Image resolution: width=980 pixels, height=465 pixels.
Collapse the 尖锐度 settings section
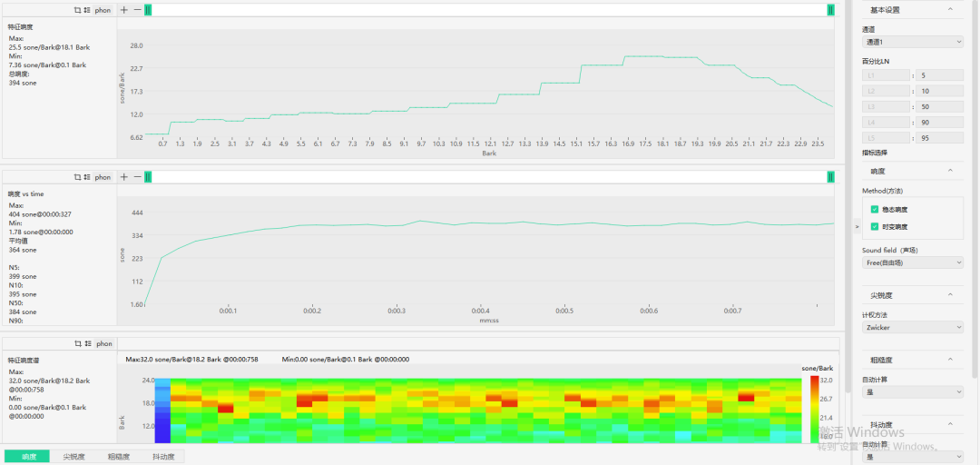(950, 295)
